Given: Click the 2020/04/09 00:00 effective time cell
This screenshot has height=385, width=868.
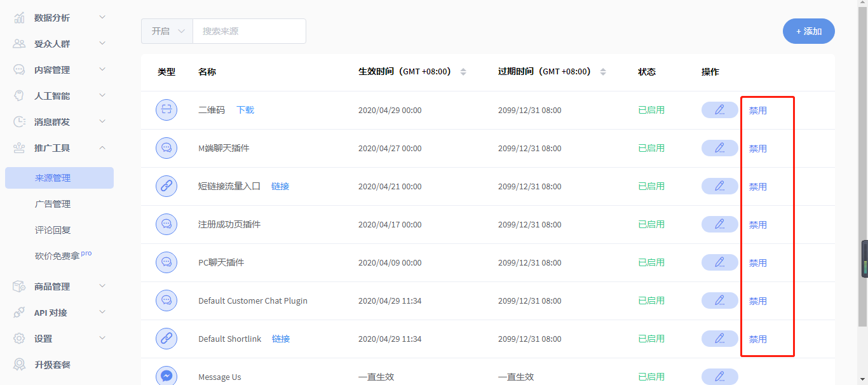Looking at the screenshot, I should (x=390, y=262).
